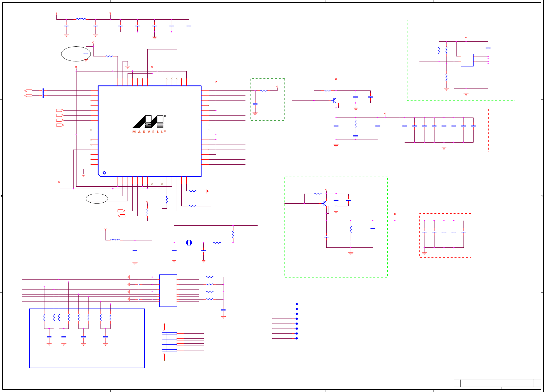Click the small ellipse annotation below the Marvell chip

click(x=97, y=198)
